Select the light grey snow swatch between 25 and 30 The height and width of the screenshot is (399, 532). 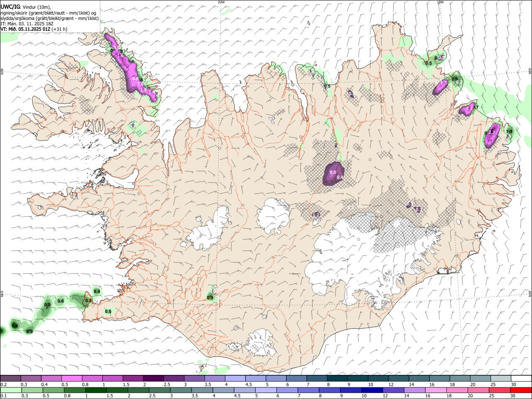[x=501, y=378]
